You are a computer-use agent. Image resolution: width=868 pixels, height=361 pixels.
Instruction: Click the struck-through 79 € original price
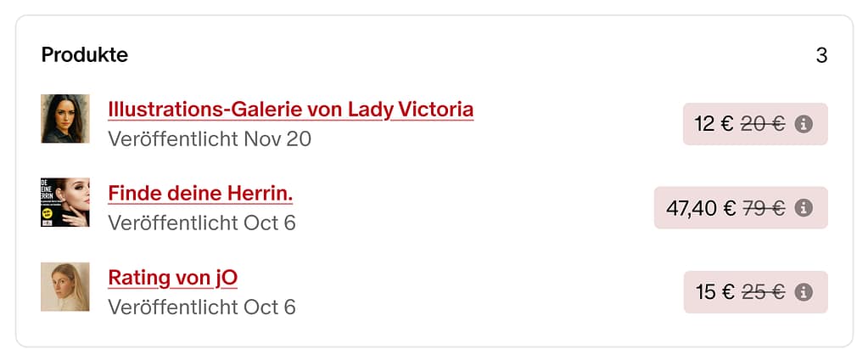[764, 208]
